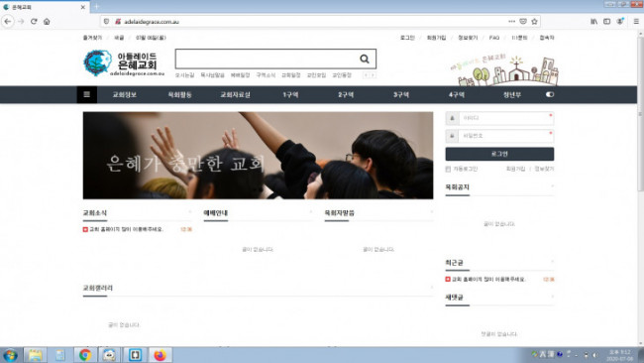Open 교회정보 navigation menu
The width and height of the screenshot is (644, 363).
(x=125, y=95)
